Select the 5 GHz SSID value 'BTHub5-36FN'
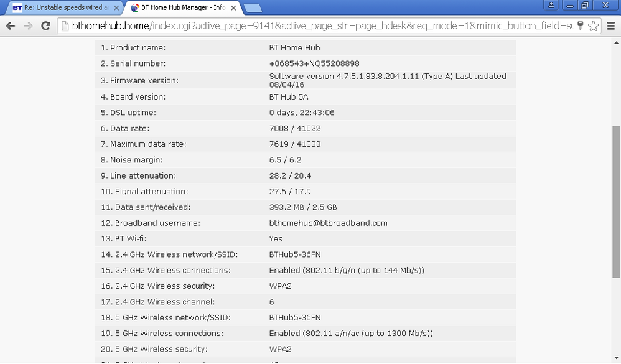This screenshot has width=621, height=364. (295, 318)
